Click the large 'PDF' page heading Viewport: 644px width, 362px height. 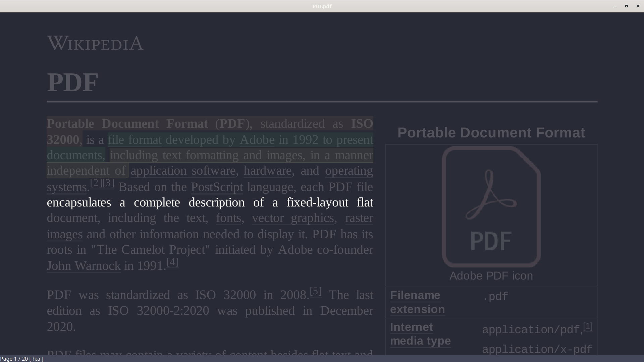[73, 82]
